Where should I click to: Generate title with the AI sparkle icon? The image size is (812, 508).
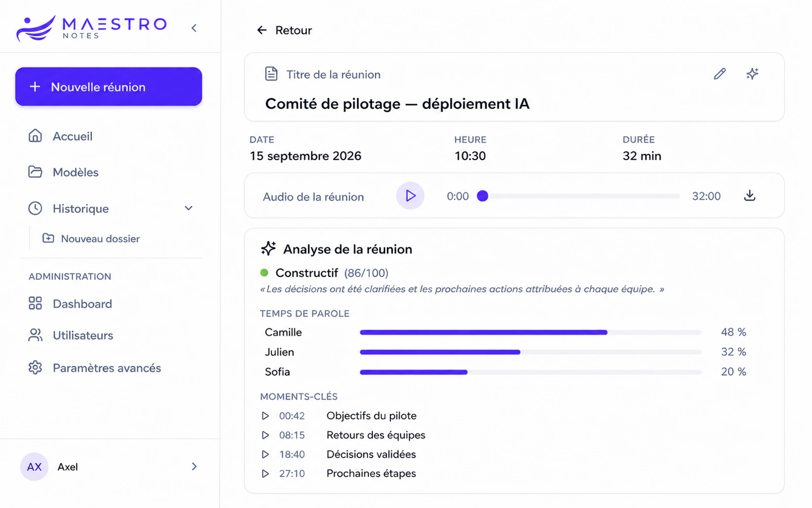[752, 74]
